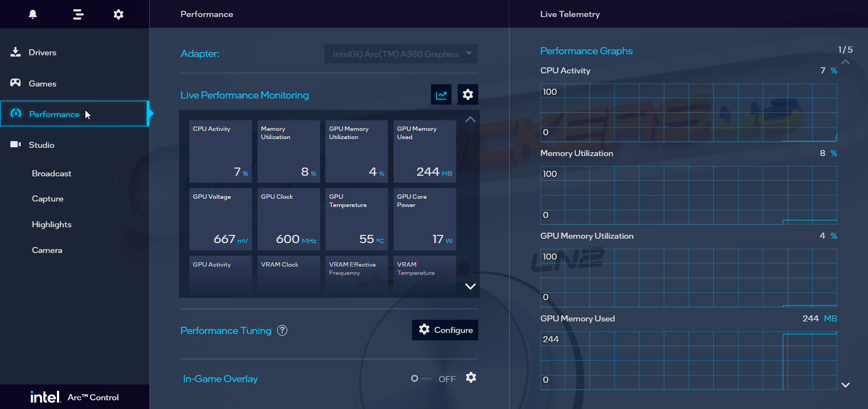
Task: Go to Capture under Studio
Action: coord(48,199)
